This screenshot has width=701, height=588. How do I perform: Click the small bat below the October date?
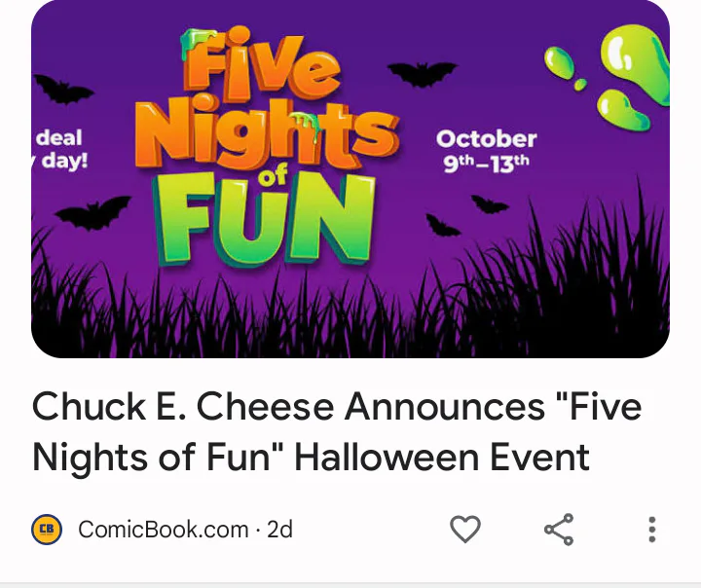(x=490, y=203)
